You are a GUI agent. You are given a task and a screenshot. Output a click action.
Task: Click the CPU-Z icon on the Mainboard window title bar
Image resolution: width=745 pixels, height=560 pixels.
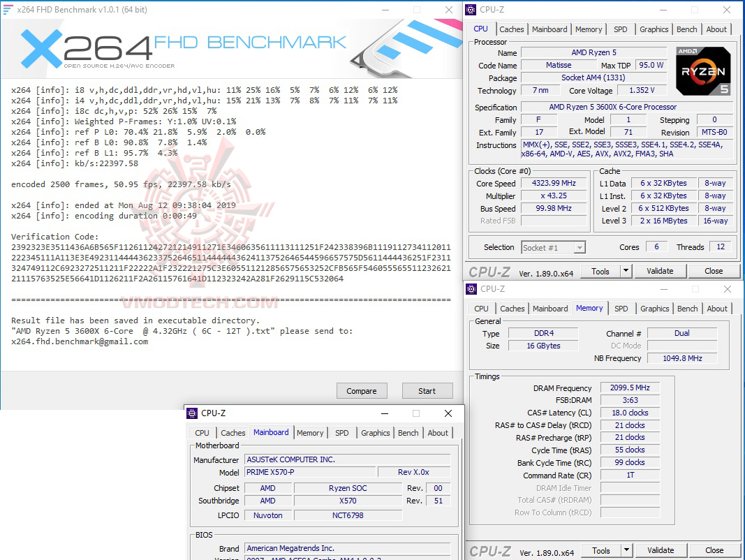(192, 413)
